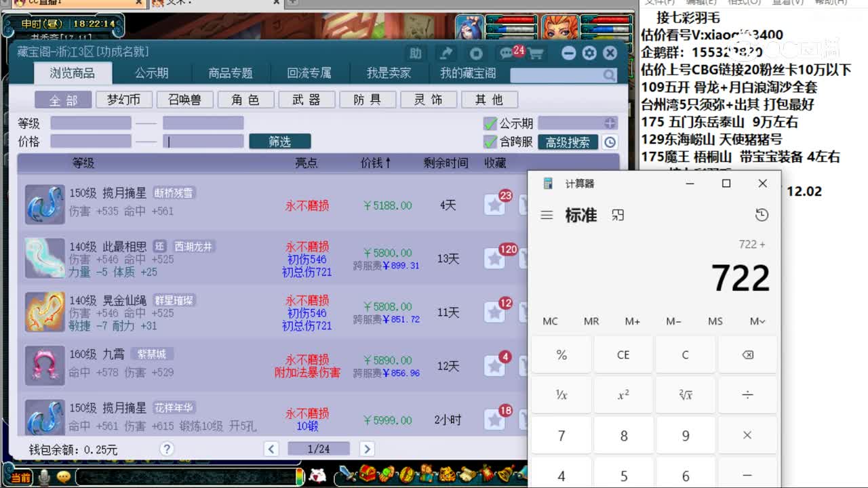Go to next page with right arrow
868x488 pixels.
[367, 449]
